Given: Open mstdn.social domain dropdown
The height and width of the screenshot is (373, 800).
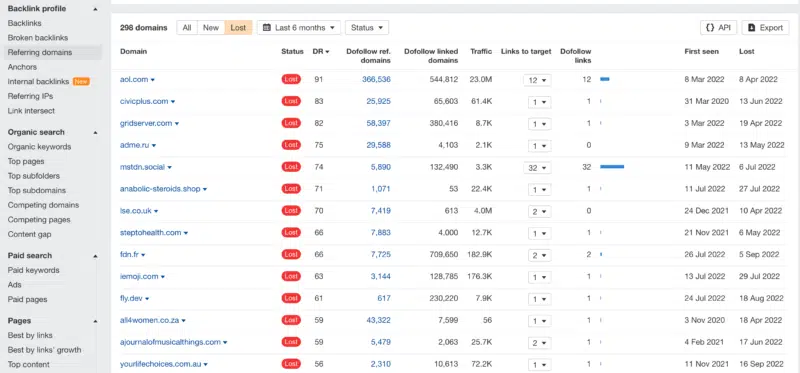Looking at the screenshot, I should pyautogui.click(x=169, y=167).
